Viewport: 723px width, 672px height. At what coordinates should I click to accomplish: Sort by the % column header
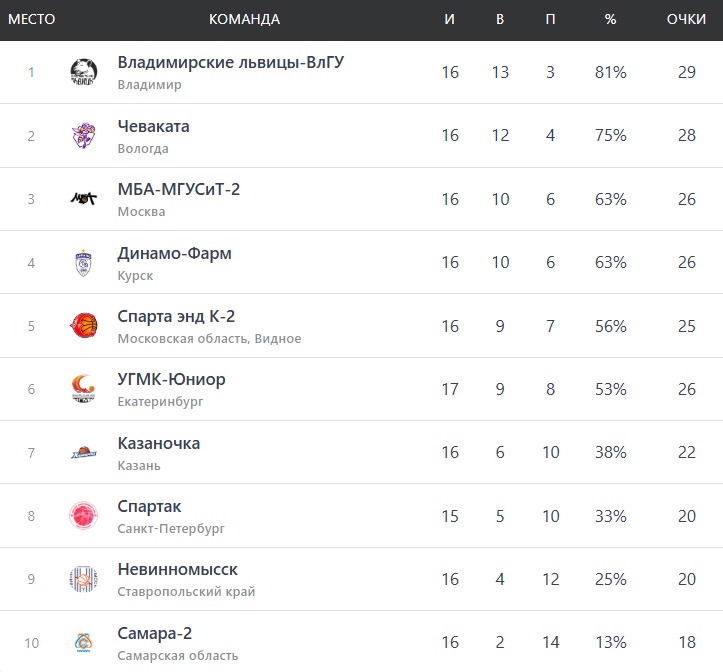[610, 20]
